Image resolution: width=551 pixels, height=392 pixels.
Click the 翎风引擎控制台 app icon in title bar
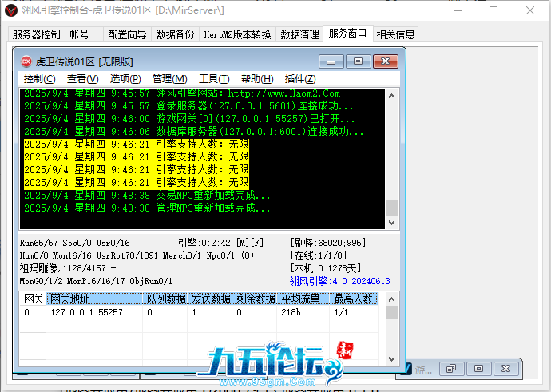click(11, 10)
